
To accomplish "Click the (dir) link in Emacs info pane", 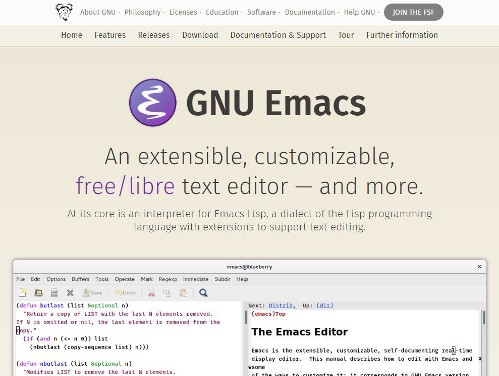I will click(x=325, y=305).
